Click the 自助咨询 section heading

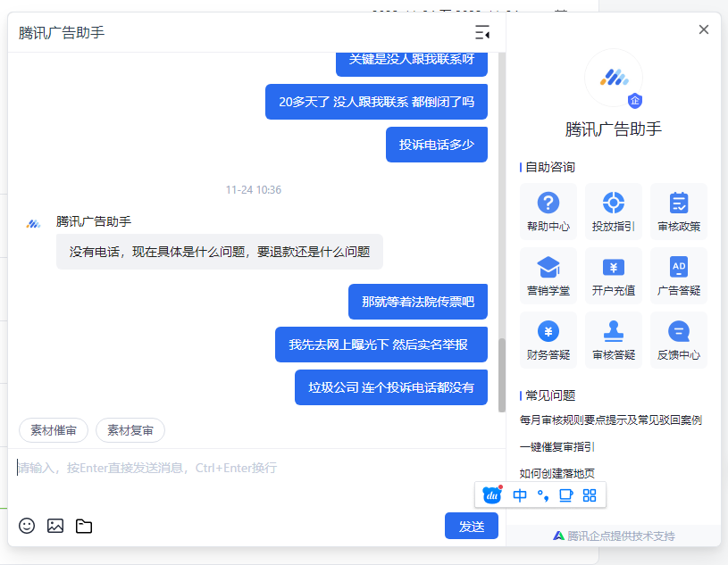tap(550, 167)
